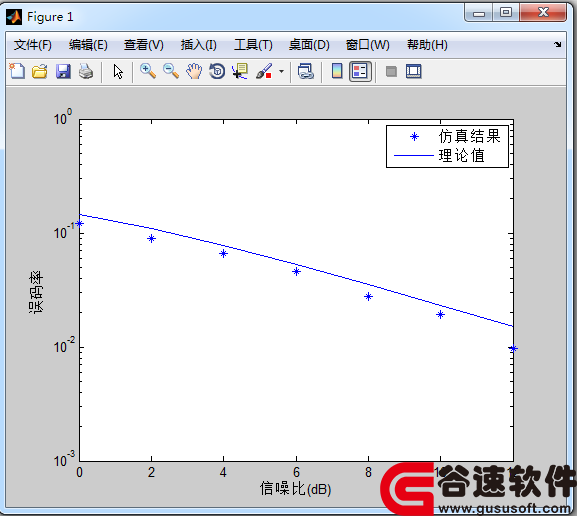Activate the Rotate 3D tool
The width and height of the screenshot is (577, 516).
pos(217,71)
